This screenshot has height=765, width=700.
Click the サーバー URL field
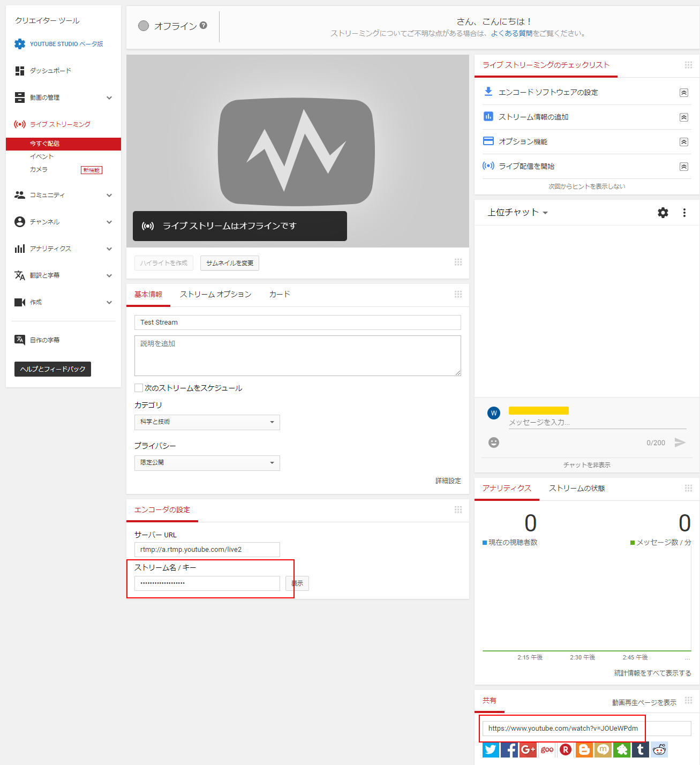207,550
